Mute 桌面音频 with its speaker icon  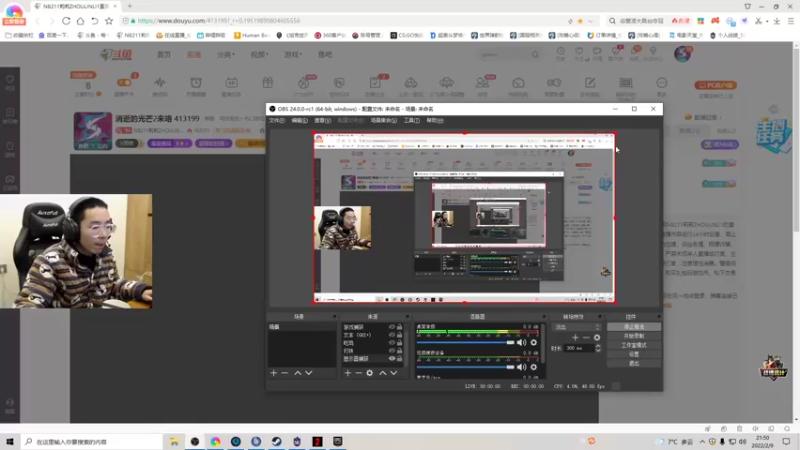521,342
